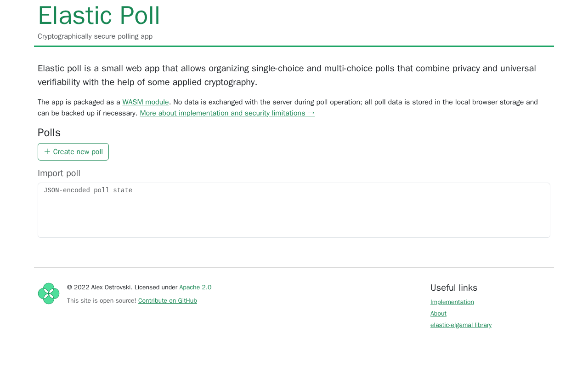Image resolution: width=588 pixels, height=368 pixels.
Task: Click the Elastic Poll site title
Action: 99,16
